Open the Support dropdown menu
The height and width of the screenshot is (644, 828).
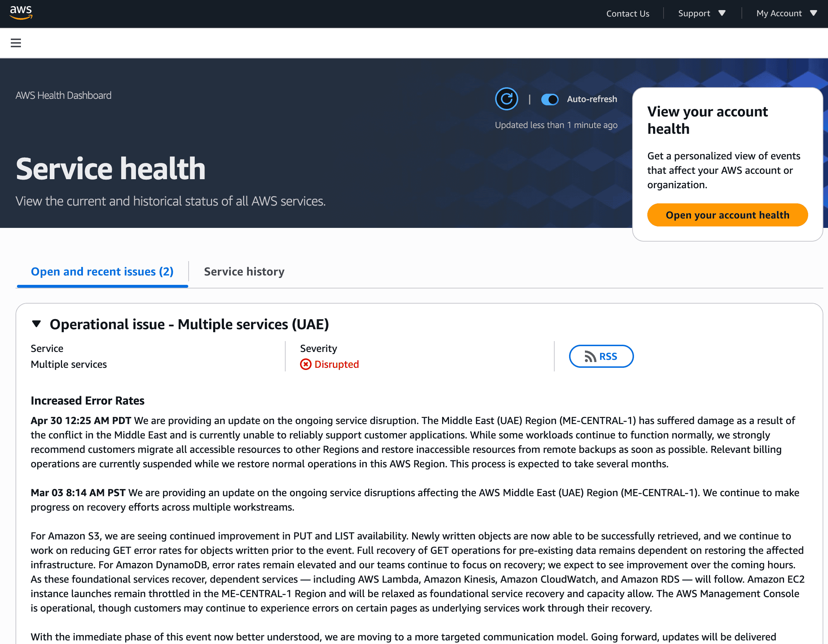point(702,13)
